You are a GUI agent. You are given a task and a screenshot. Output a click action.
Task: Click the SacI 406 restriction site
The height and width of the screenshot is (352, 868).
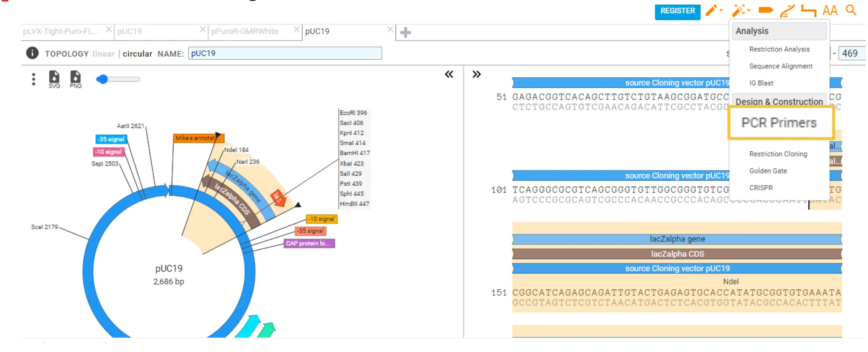[351, 123]
